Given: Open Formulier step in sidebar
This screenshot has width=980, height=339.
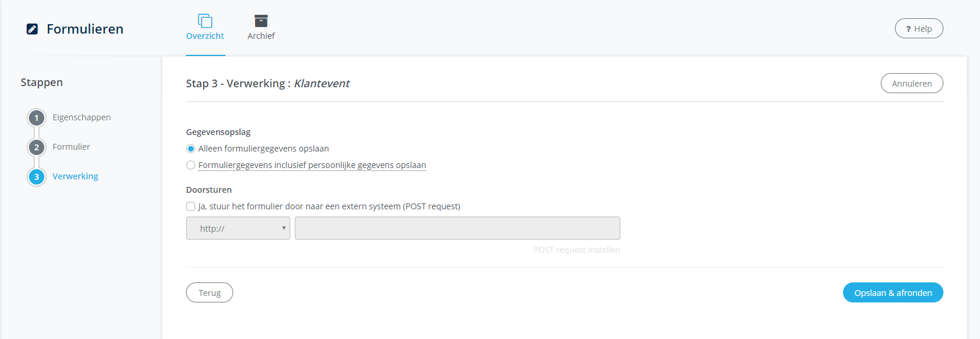Looking at the screenshot, I should (x=71, y=147).
